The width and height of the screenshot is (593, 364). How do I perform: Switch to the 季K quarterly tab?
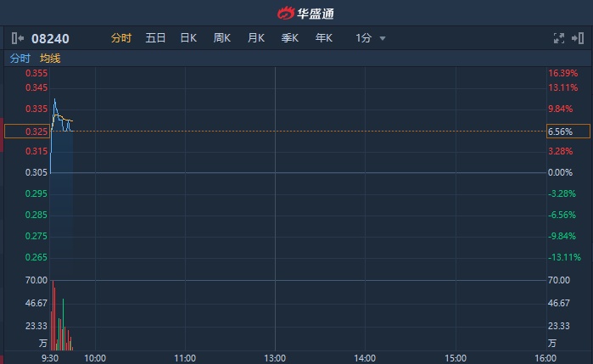coord(290,38)
